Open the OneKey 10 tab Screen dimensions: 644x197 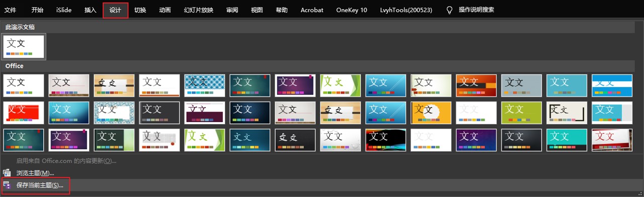point(352,10)
